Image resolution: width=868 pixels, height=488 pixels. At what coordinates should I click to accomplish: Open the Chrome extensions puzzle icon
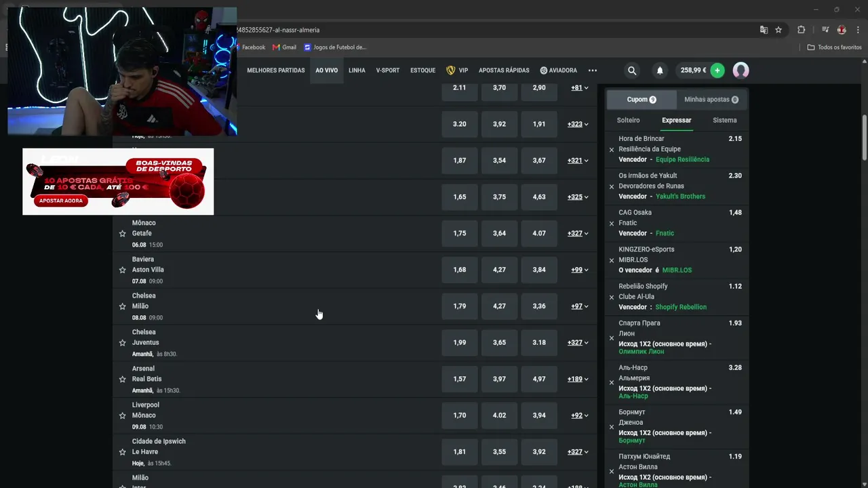[x=802, y=30]
